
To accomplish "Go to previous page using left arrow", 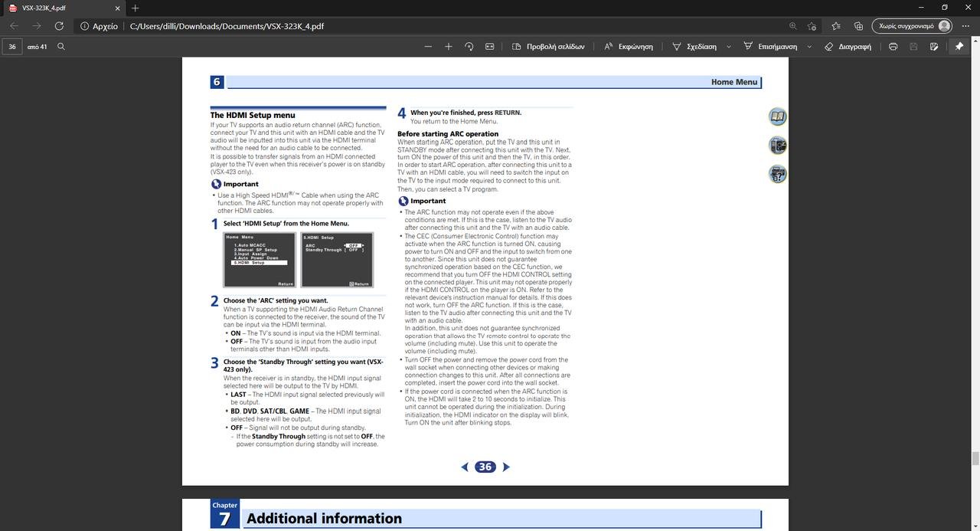I will point(465,467).
